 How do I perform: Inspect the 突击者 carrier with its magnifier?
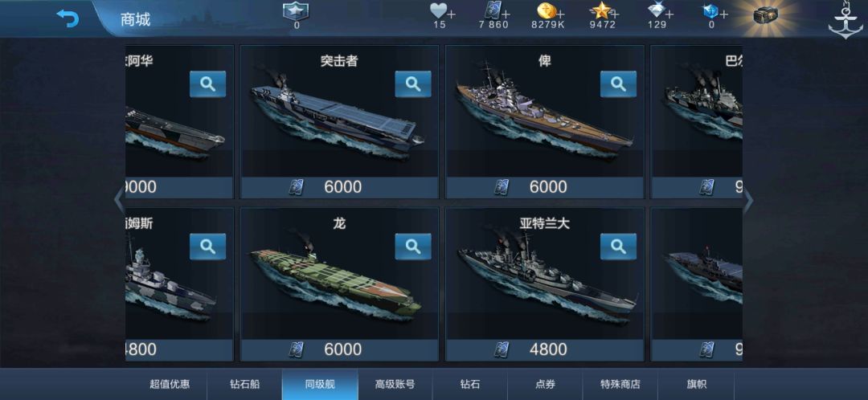pos(413,84)
